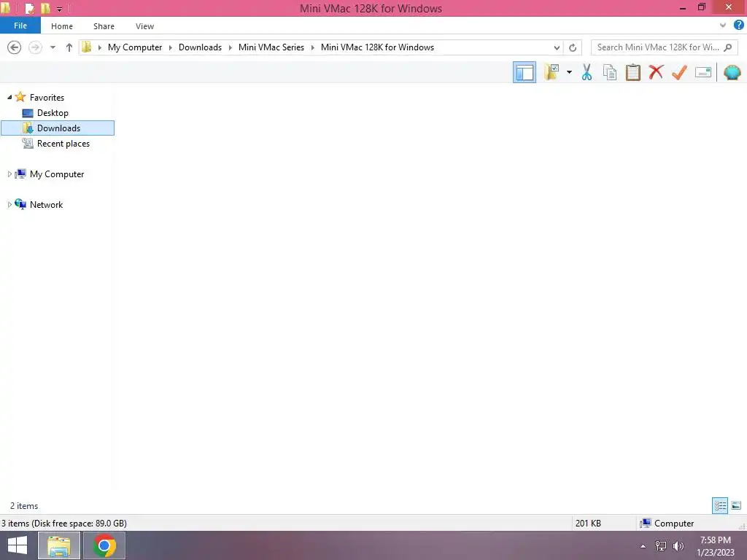The width and height of the screenshot is (747, 560).
Task: Show hidden system tray icons
Action: [x=643, y=546]
